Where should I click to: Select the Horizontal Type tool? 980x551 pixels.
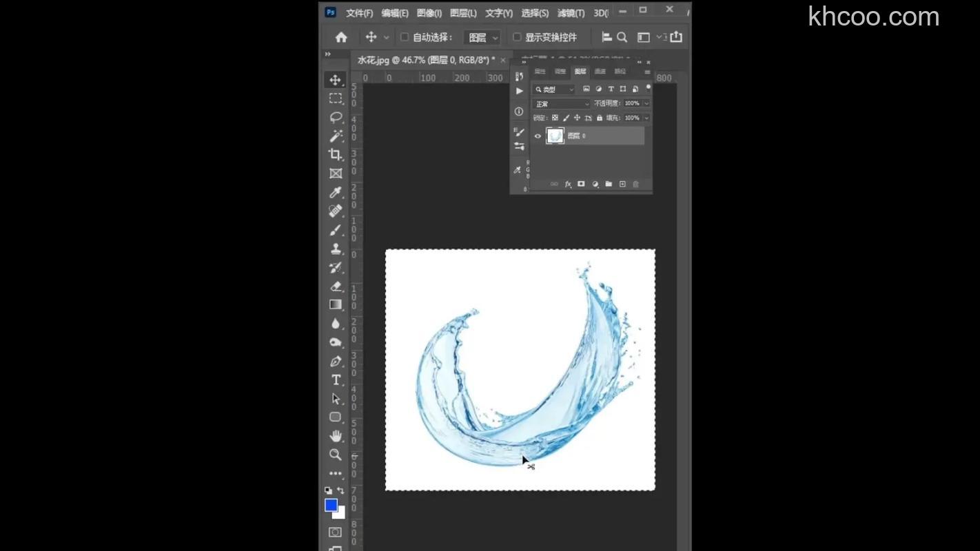[336, 380]
